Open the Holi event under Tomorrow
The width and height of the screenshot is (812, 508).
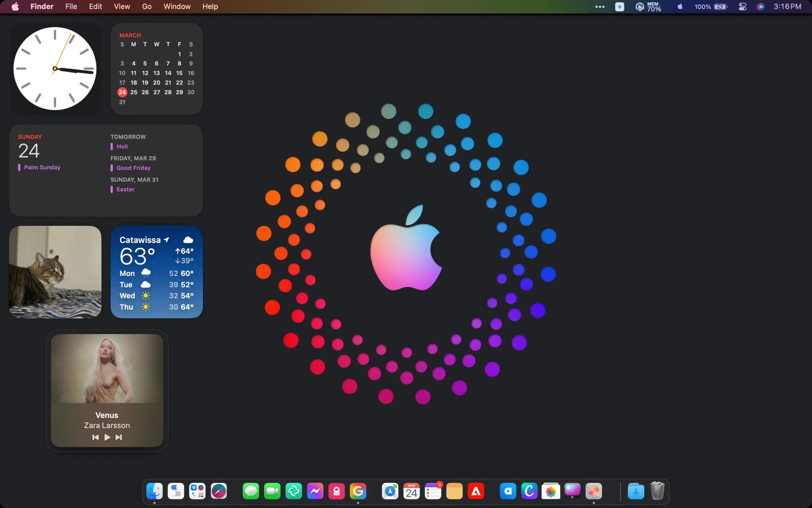[119, 146]
